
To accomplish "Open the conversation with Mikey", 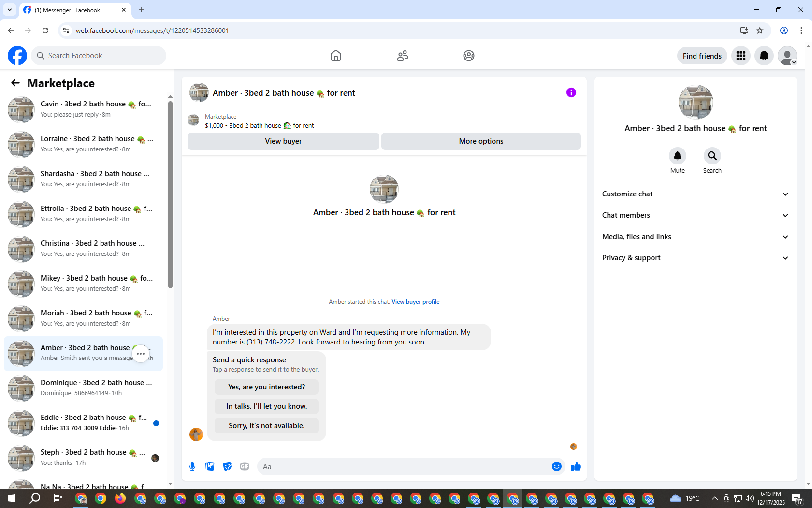I will (x=83, y=284).
